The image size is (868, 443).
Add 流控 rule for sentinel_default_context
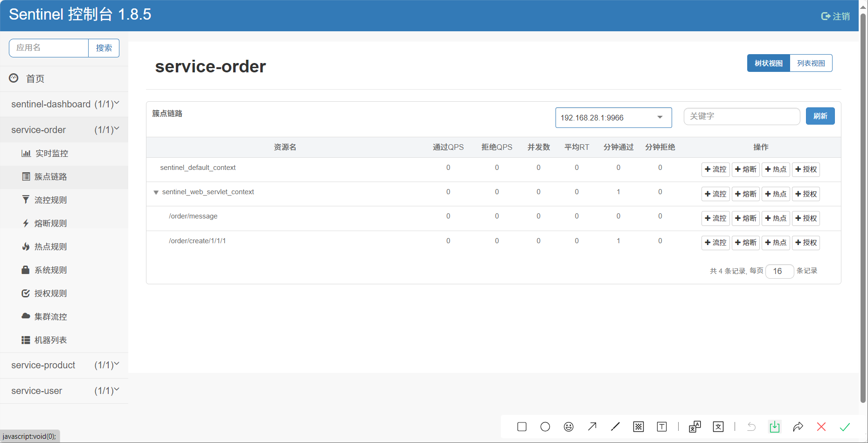click(715, 169)
